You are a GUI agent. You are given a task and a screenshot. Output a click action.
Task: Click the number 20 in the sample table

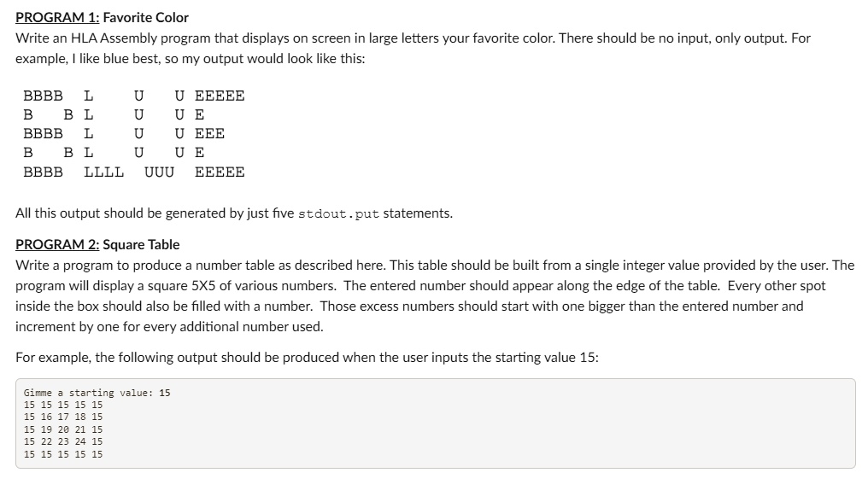(x=64, y=429)
